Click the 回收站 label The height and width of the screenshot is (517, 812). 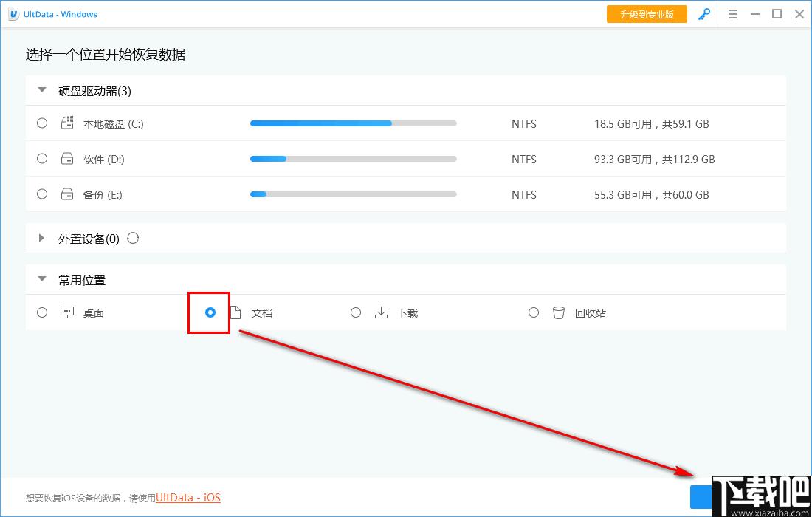tap(591, 313)
